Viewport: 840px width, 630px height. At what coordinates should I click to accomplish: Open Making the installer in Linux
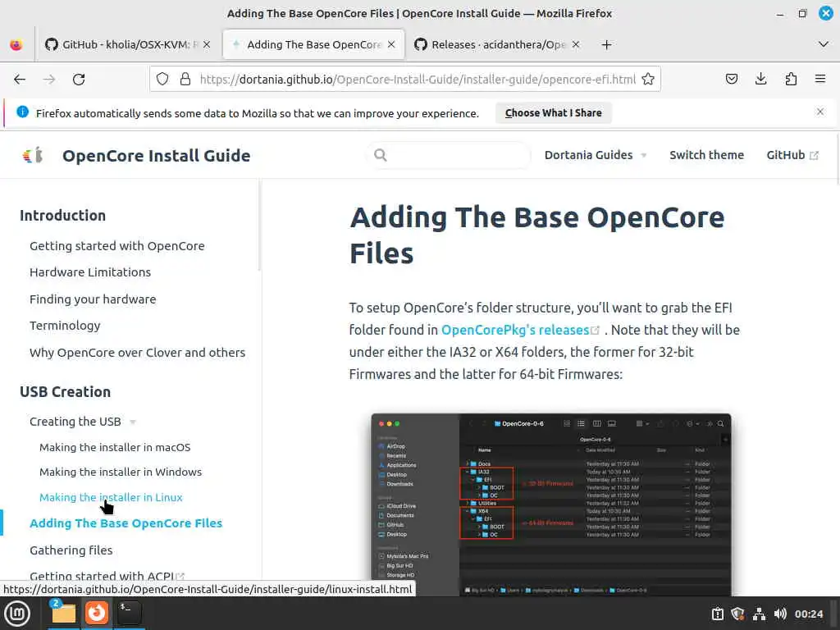pos(111,497)
